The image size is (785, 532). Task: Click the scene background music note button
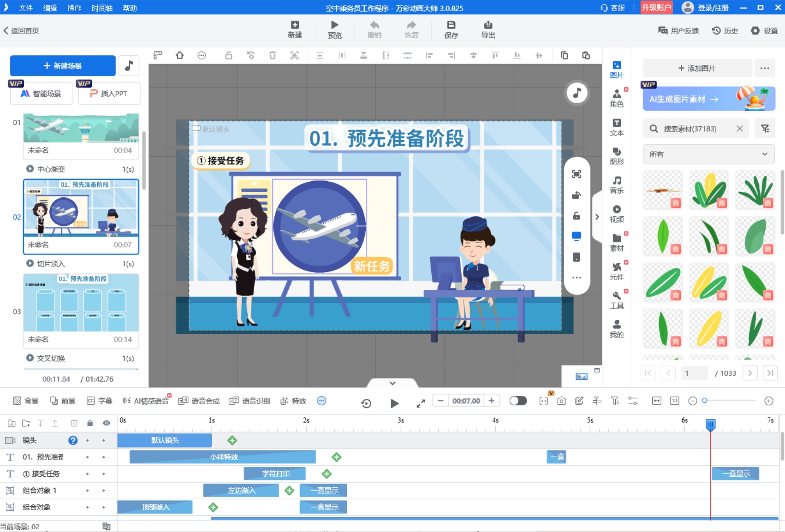(x=129, y=66)
